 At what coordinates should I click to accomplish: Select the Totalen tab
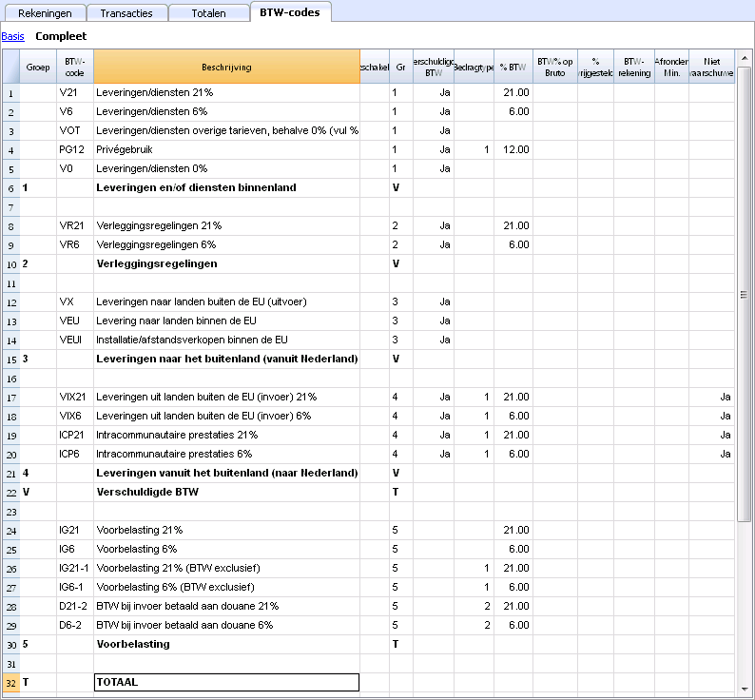pyautogui.click(x=208, y=13)
